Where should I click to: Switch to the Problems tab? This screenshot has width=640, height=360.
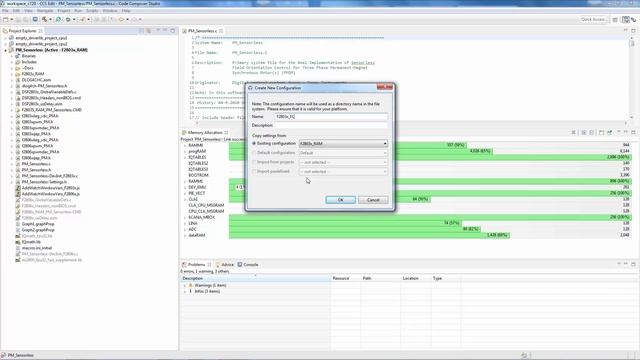coord(196,264)
